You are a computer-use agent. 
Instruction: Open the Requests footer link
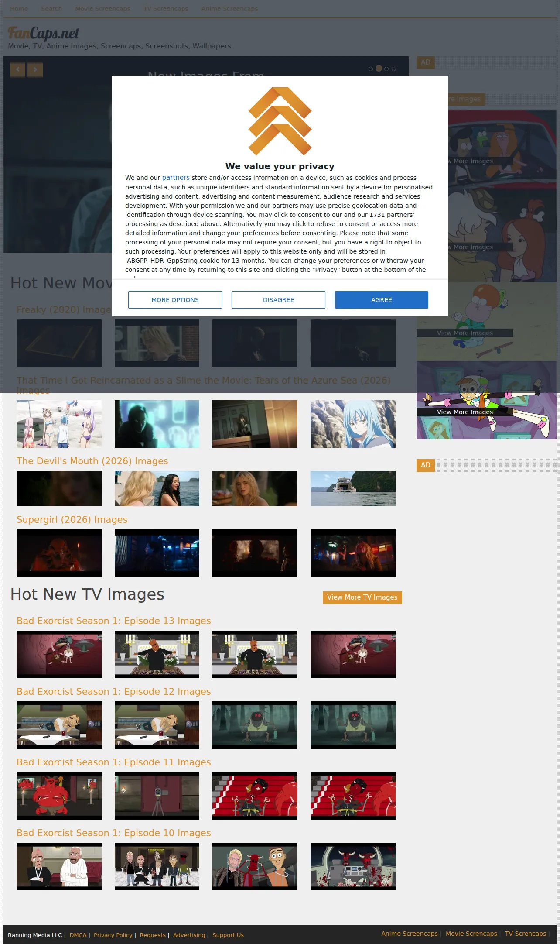tap(153, 935)
